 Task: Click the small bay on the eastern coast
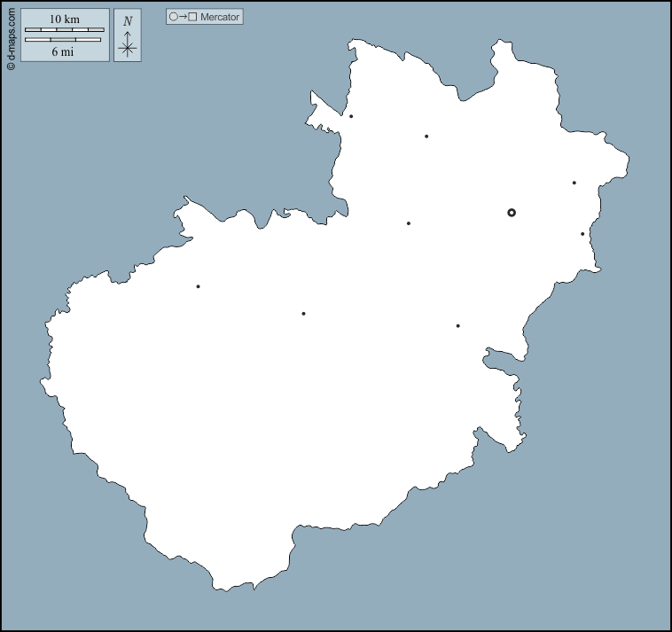pos(498,357)
